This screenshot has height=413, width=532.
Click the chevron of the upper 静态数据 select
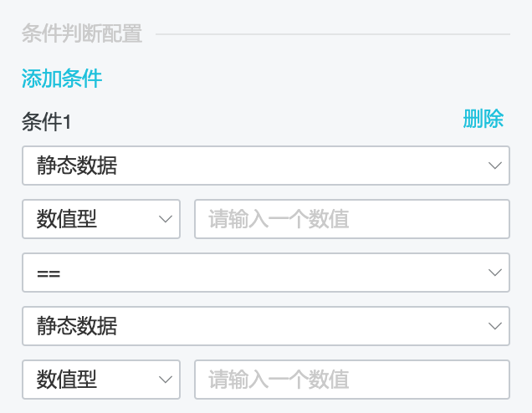pos(495,166)
